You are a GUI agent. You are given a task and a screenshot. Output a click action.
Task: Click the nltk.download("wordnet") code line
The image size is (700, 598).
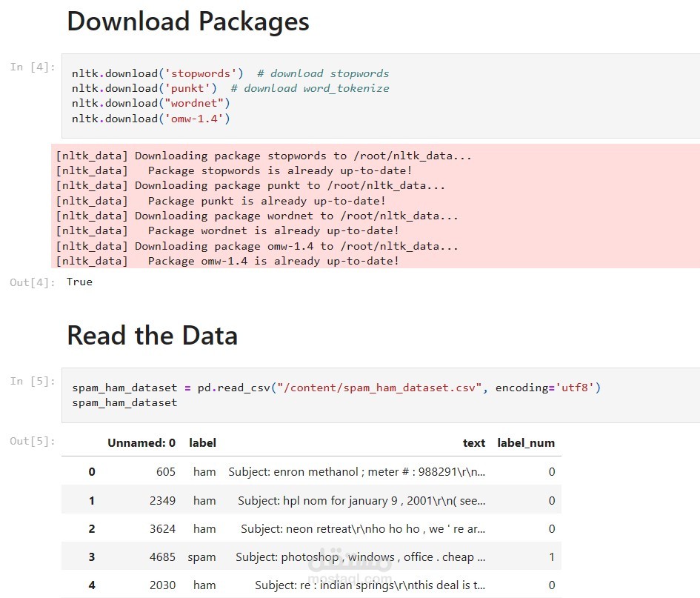[150, 103]
